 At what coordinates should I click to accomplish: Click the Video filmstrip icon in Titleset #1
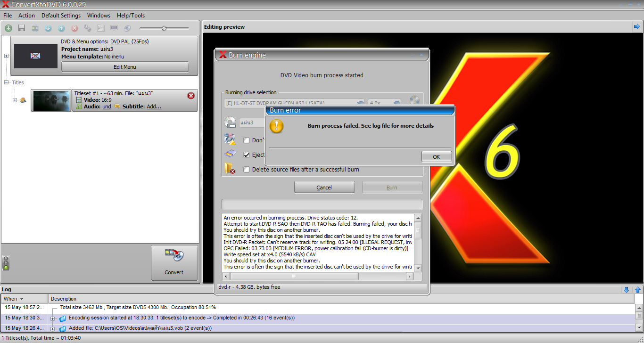click(79, 100)
